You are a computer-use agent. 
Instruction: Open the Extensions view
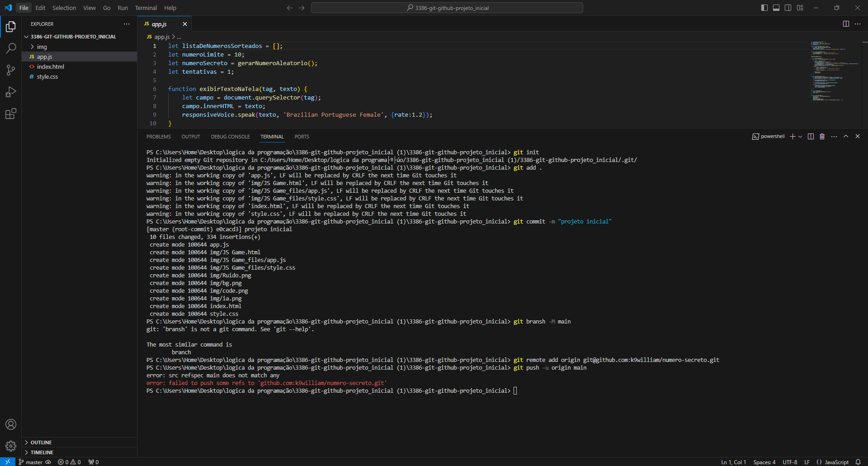click(x=11, y=114)
